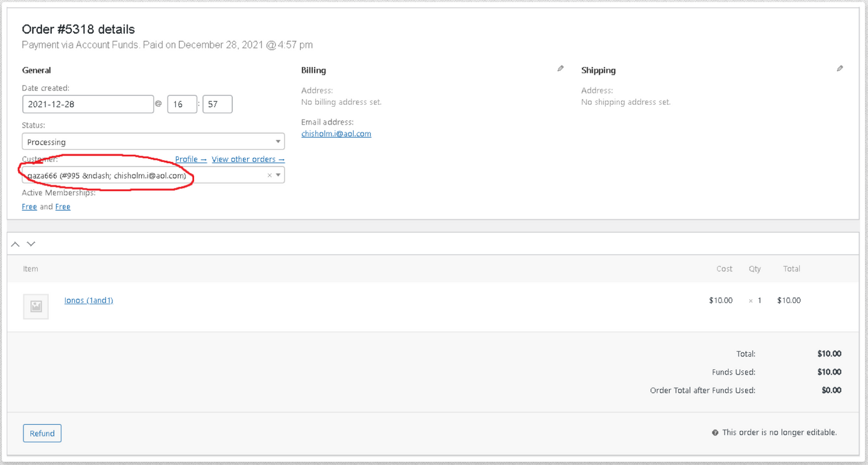Viewport: 868px width, 465px height.
Task: Follow the View other orders link
Action: point(248,159)
